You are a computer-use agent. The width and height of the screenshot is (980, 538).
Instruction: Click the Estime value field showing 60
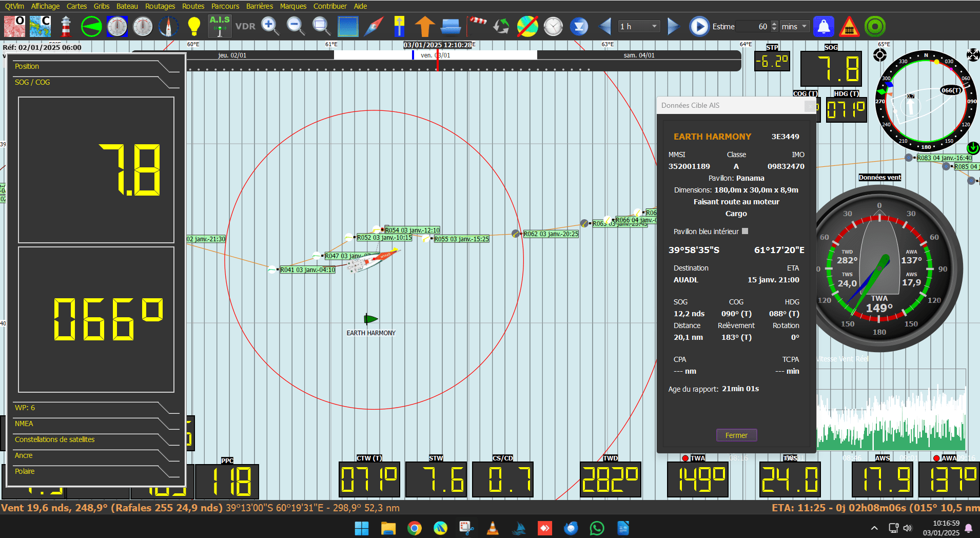pyautogui.click(x=754, y=26)
